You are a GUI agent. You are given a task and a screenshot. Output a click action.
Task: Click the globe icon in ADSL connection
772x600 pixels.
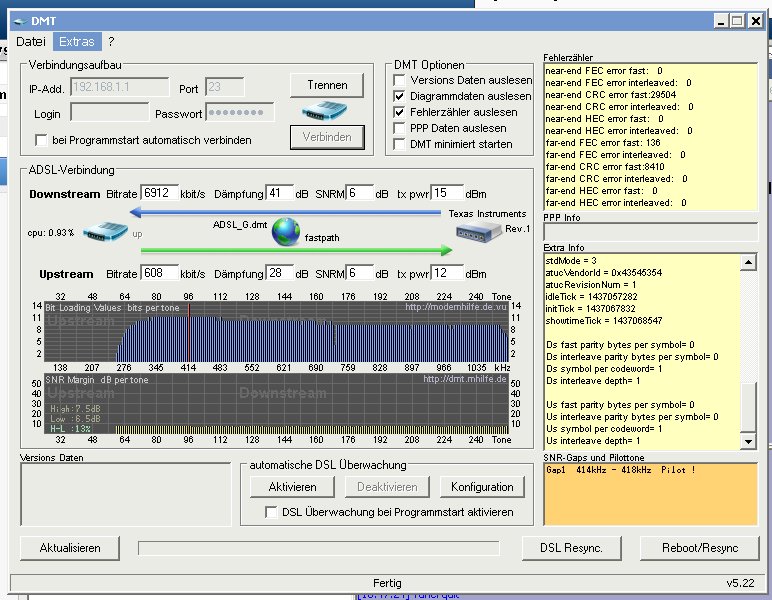pyautogui.click(x=286, y=232)
